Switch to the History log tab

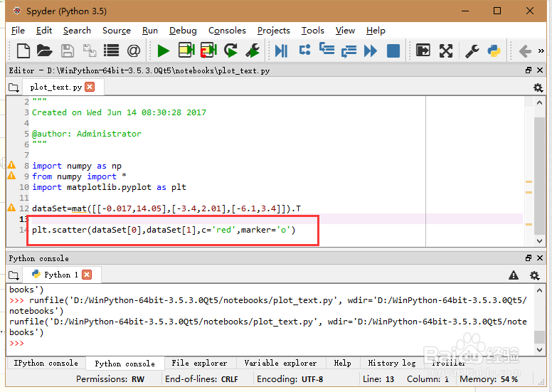[392, 363]
